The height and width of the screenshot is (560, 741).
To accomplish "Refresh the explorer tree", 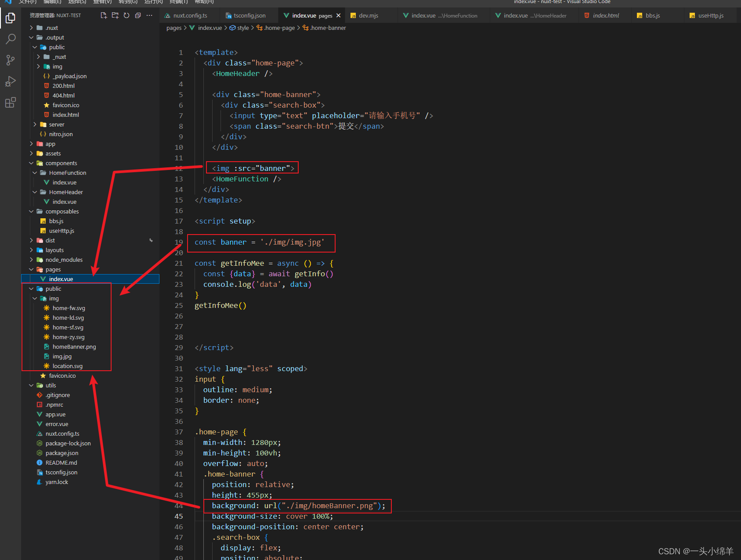I will coord(127,15).
